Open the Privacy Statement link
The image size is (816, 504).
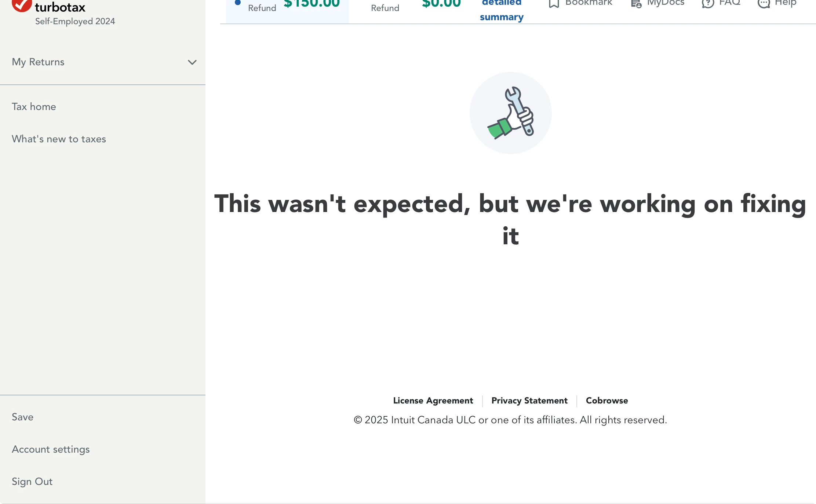click(x=529, y=401)
